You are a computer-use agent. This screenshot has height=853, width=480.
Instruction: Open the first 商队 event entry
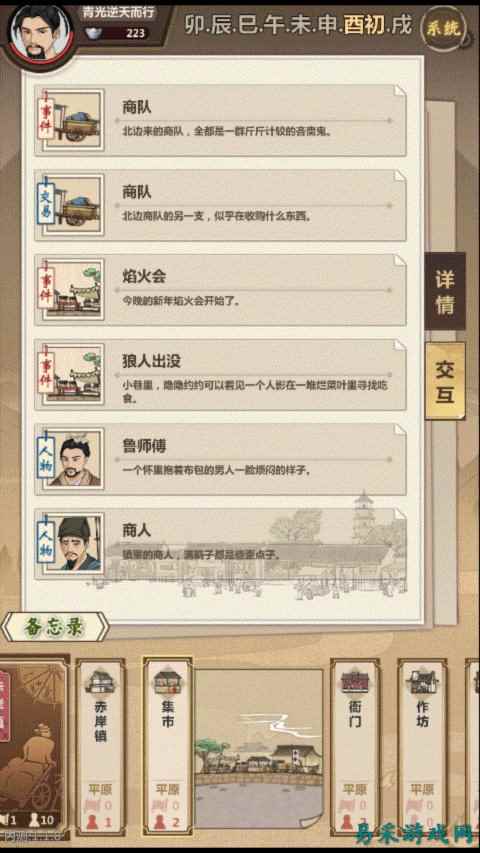(x=220, y=120)
